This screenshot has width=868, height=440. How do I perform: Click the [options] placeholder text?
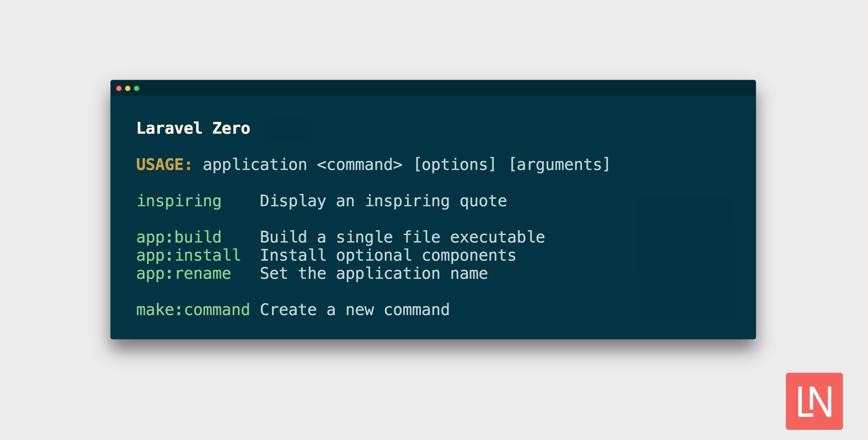(455, 165)
